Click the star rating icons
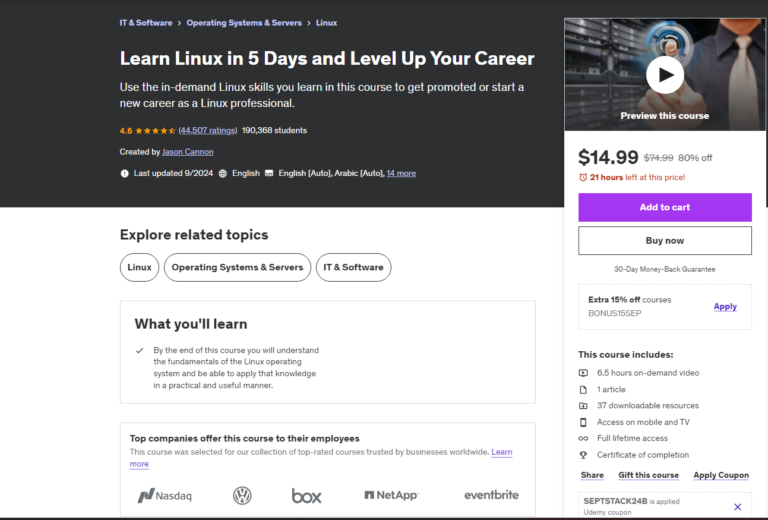Viewport: 768px width, 520px height. [x=155, y=131]
